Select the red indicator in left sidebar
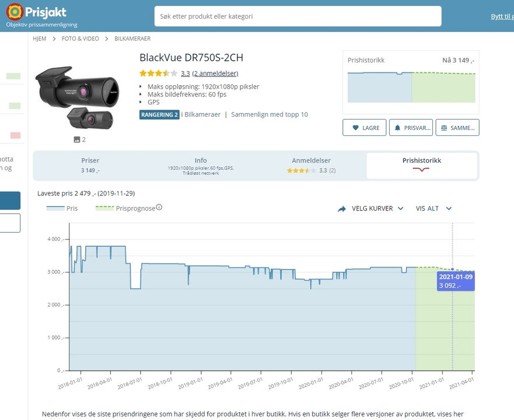This screenshot has width=514, height=420. 15,135
